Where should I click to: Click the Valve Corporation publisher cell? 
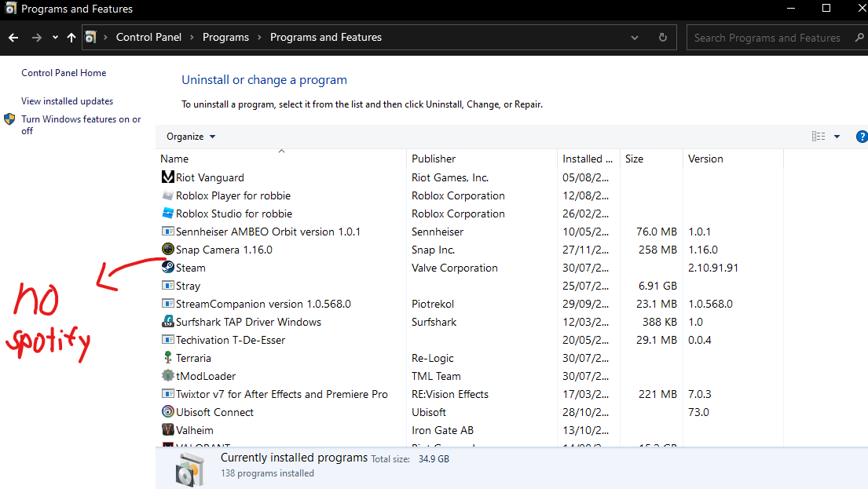point(455,268)
